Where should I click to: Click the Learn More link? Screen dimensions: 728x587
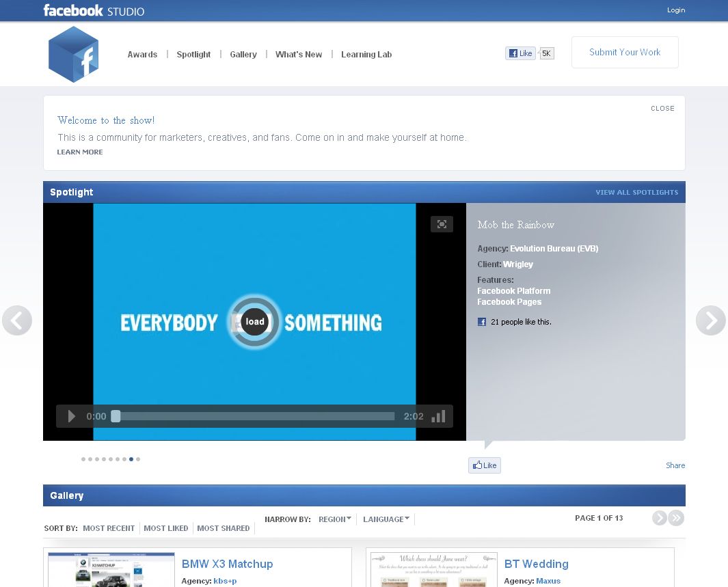tap(80, 152)
